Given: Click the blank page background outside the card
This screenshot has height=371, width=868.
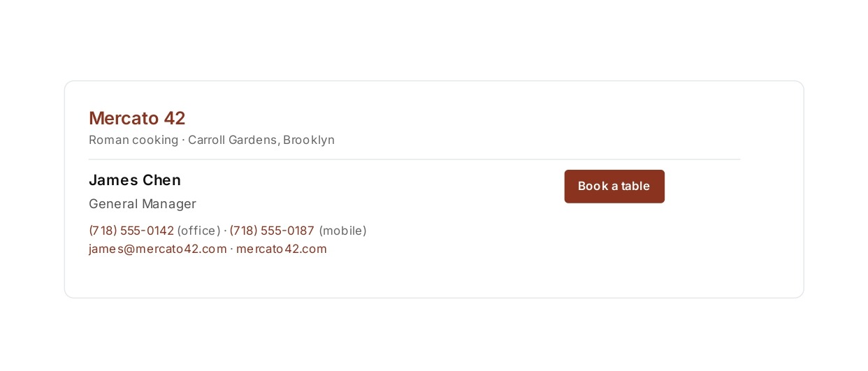Looking at the screenshot, I should [433, 38].
